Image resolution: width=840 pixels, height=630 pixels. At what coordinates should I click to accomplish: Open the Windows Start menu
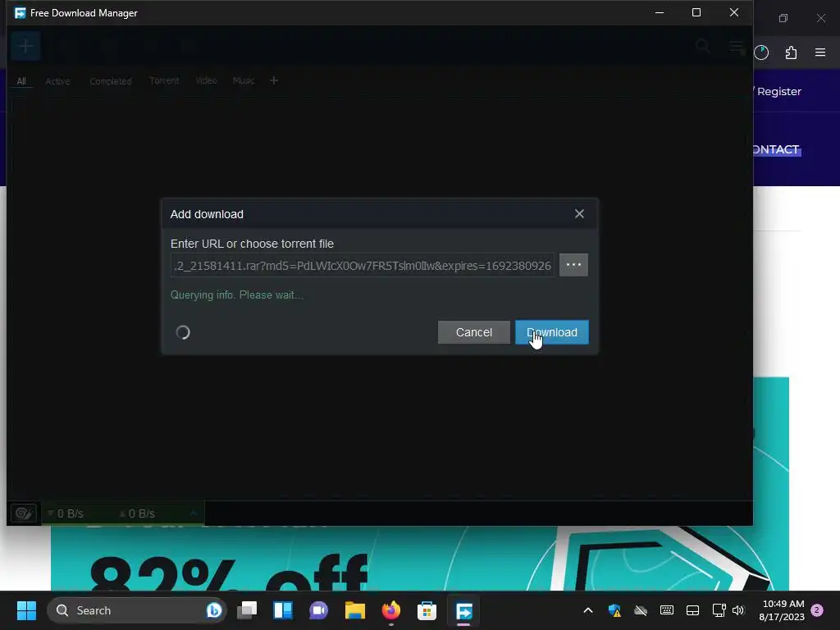point(26,610)
